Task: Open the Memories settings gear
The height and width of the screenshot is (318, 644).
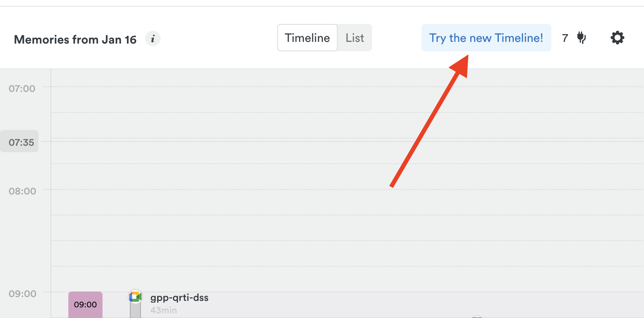Action: coord(617,38)
